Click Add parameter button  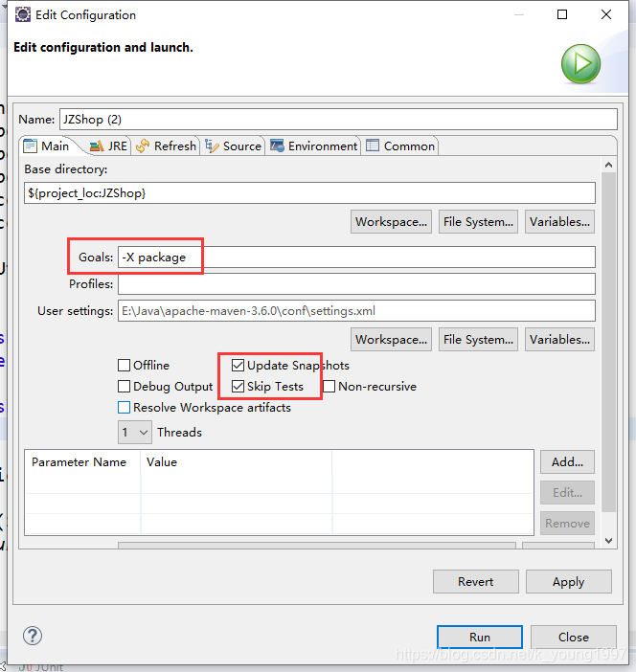(567, 462)
